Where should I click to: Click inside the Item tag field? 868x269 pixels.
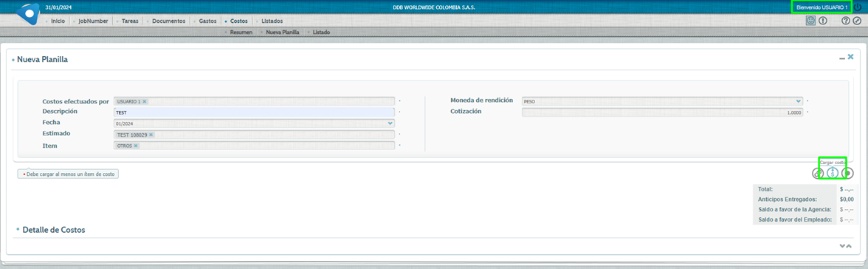tap(254, 146)
